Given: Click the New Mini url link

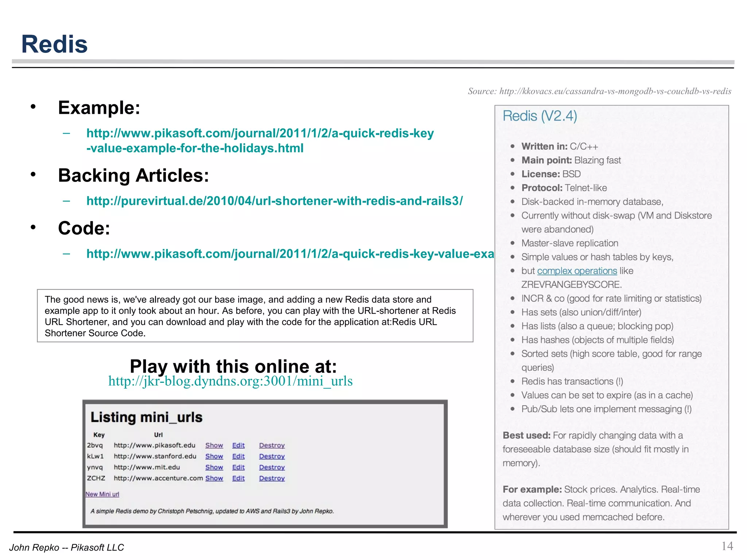Looking at the screenshot, I should click(102, 494).
